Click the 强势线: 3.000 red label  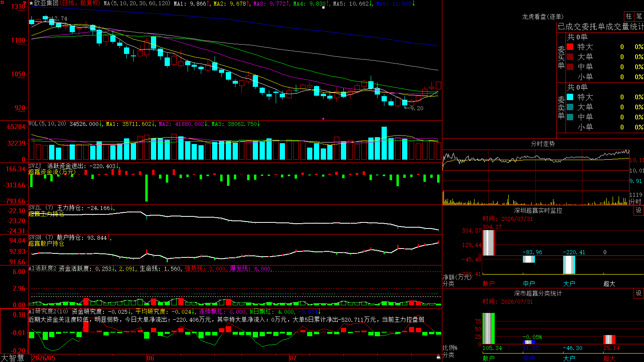coord(205,269)
